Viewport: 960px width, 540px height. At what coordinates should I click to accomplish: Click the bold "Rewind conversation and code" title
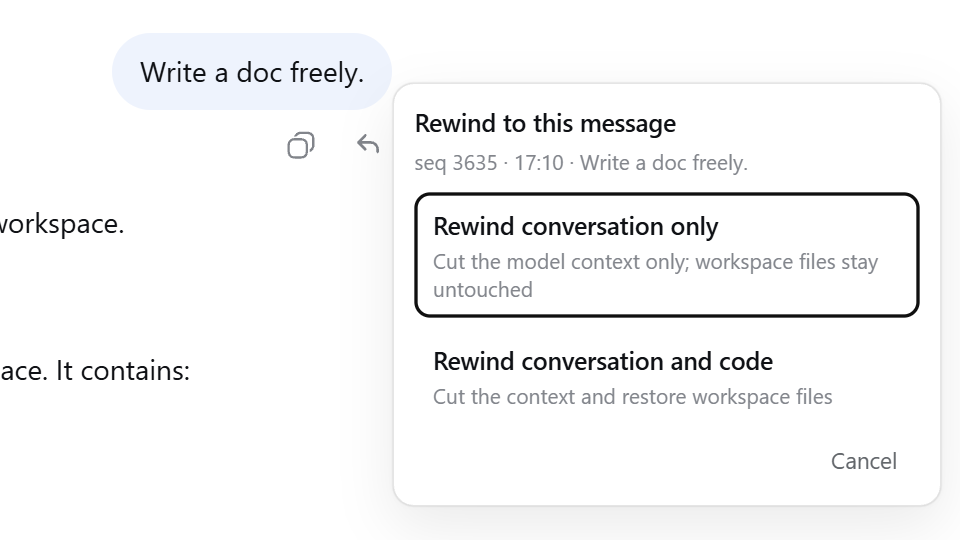click(603, 361)
